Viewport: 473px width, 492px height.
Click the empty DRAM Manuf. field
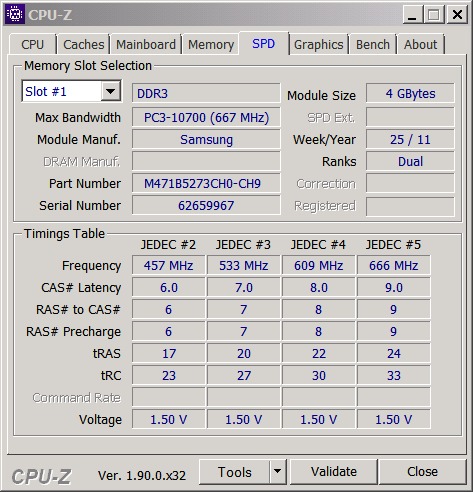[206, 161]
